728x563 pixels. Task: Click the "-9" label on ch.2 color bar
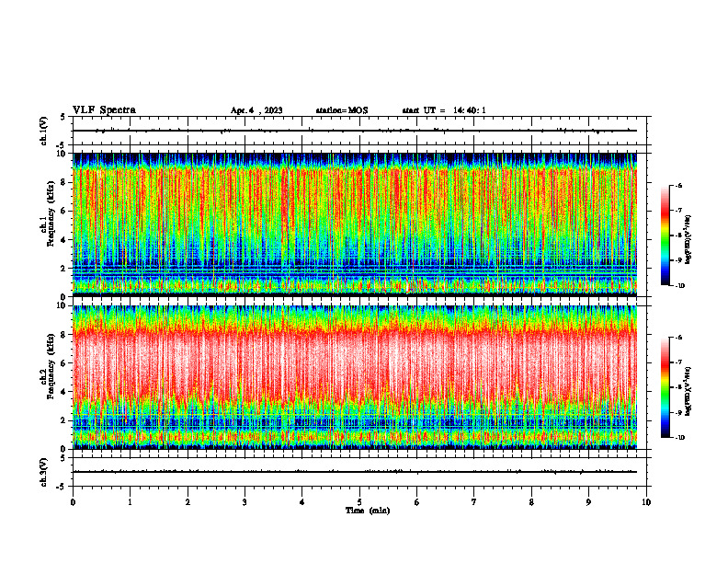tap(678, 412)
